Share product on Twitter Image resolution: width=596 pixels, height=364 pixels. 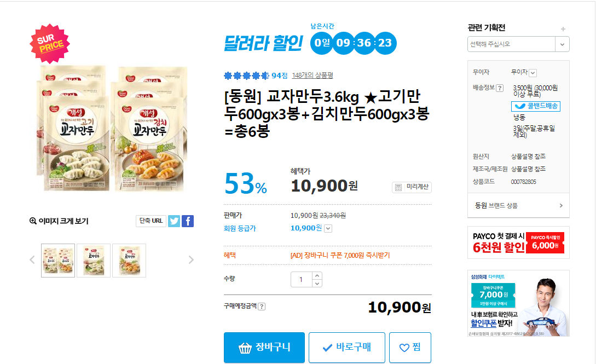174,221
